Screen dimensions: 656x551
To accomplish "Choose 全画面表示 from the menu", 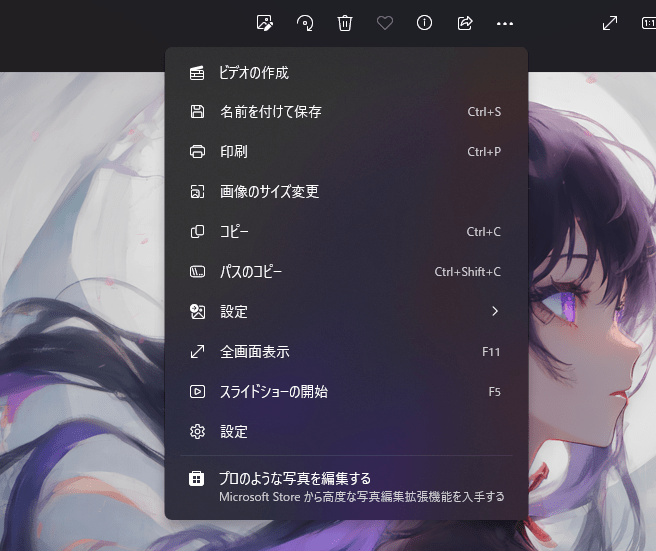I will coord(346,351).
